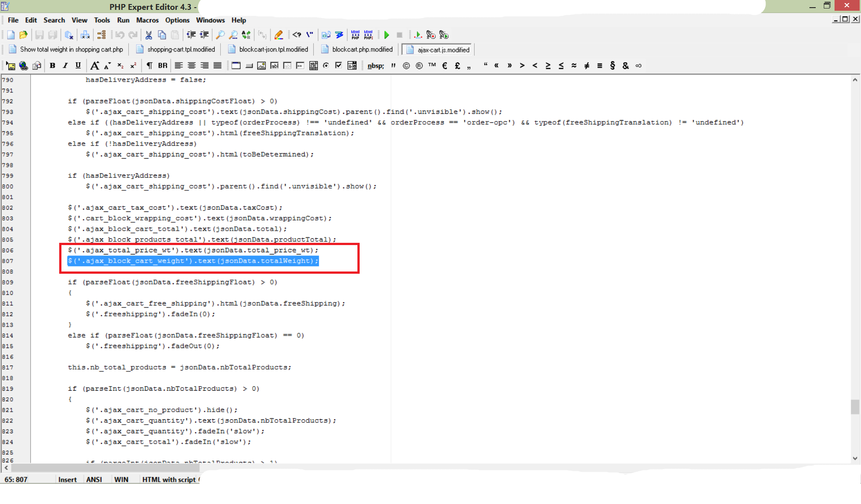The image size is (861, 504).
Task: Insert radio button form element icon
Action: pyautogui.click(x=326, y=66)
